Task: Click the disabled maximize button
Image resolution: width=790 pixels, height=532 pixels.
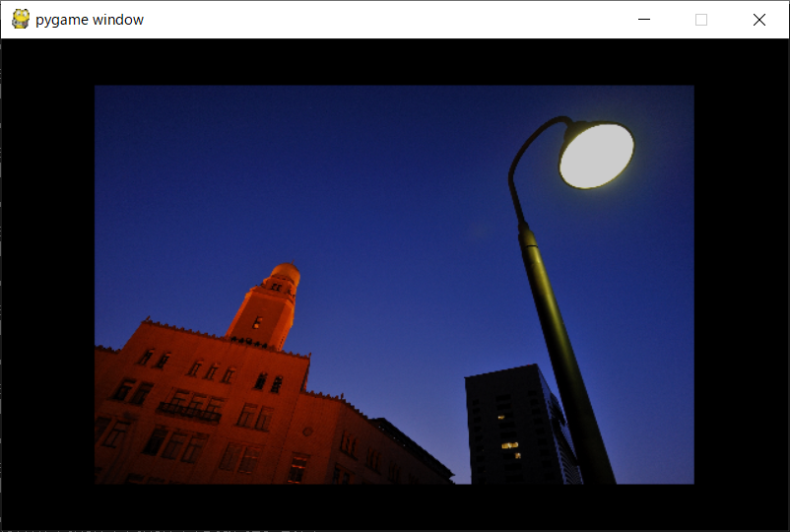Action: tap(701, 20)
